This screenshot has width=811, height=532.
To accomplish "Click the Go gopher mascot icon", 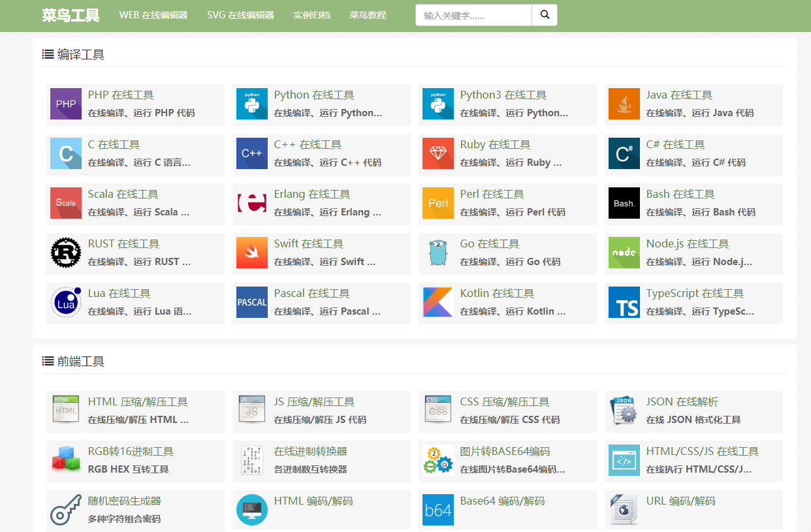I will point(438,253).
